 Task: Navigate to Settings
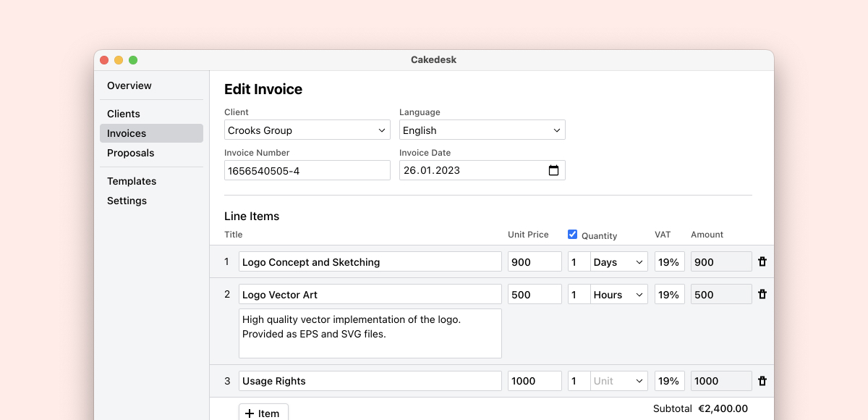coord(127,201)
